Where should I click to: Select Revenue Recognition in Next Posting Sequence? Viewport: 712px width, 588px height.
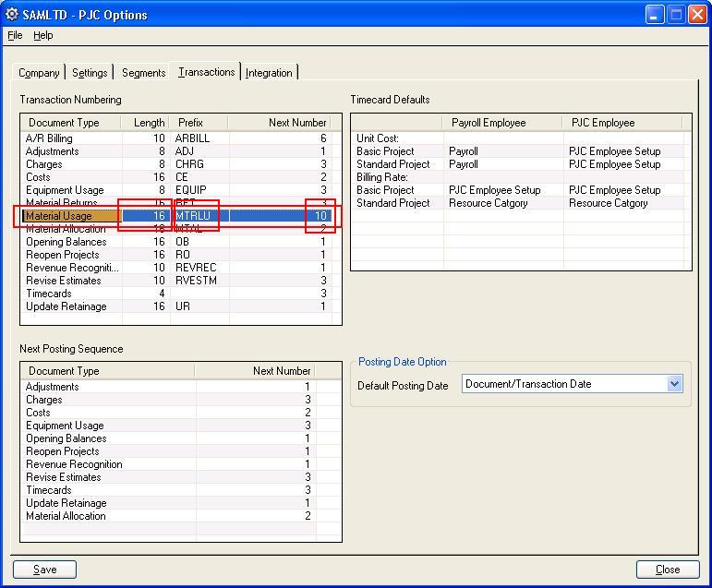click(x=74, y=464)
